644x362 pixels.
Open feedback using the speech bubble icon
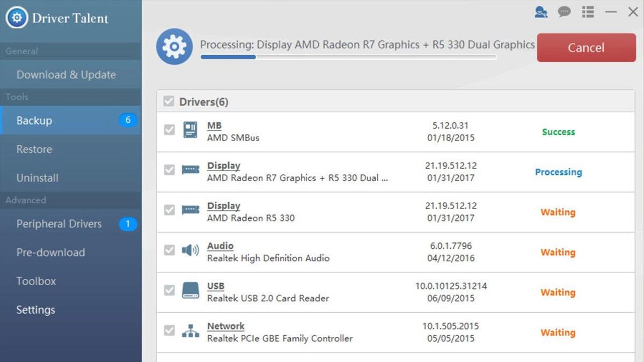(x=564, y=11)
